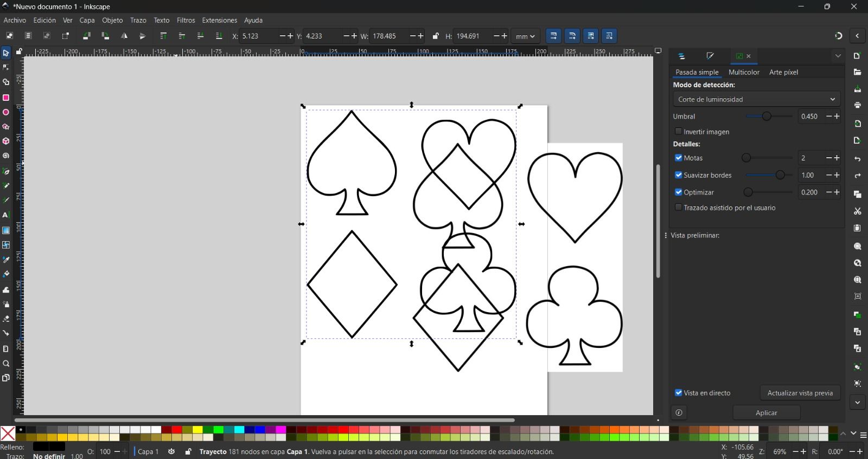
Task: Click the X position input field
Action: pyautogui.click(x=259, y=36)
